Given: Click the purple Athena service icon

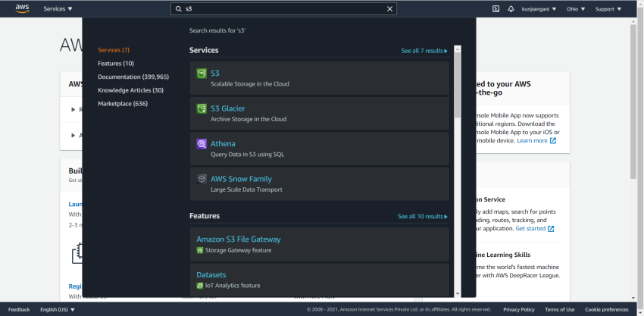Looking at the screenshot, I should (202, 144).
